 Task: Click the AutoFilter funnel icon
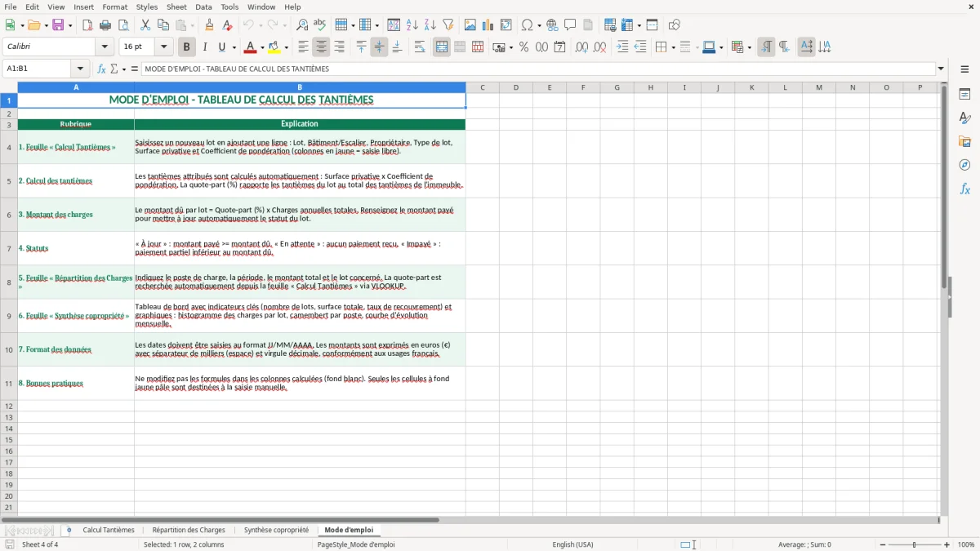pyautogui.click(x=448, y=25)
